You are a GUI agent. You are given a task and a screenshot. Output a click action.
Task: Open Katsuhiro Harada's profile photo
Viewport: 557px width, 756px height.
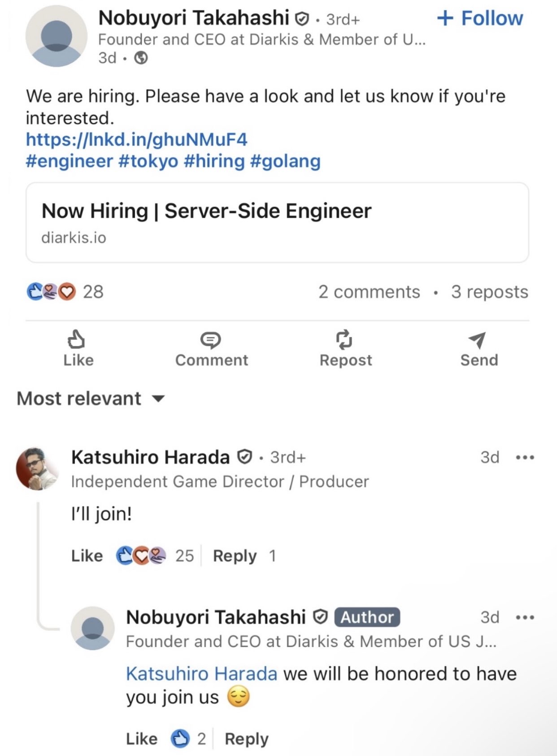click(37, 469)
